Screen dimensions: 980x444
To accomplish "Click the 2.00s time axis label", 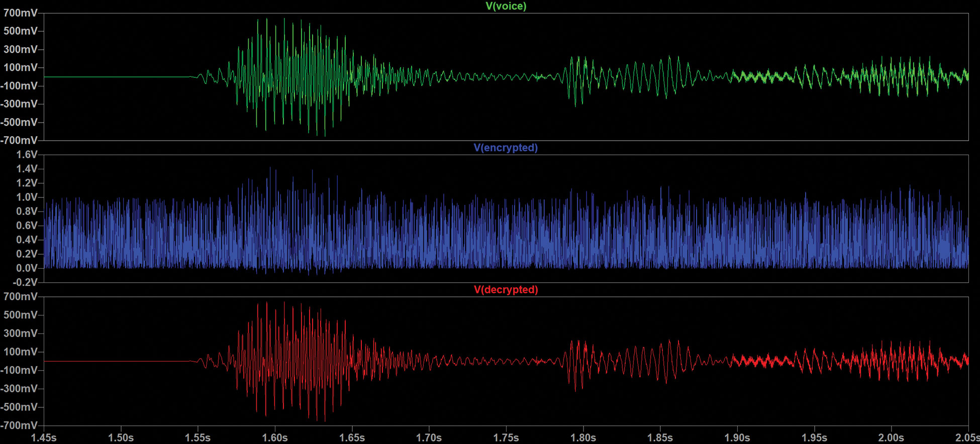I will pyautogui.click(x=891, y=437).
